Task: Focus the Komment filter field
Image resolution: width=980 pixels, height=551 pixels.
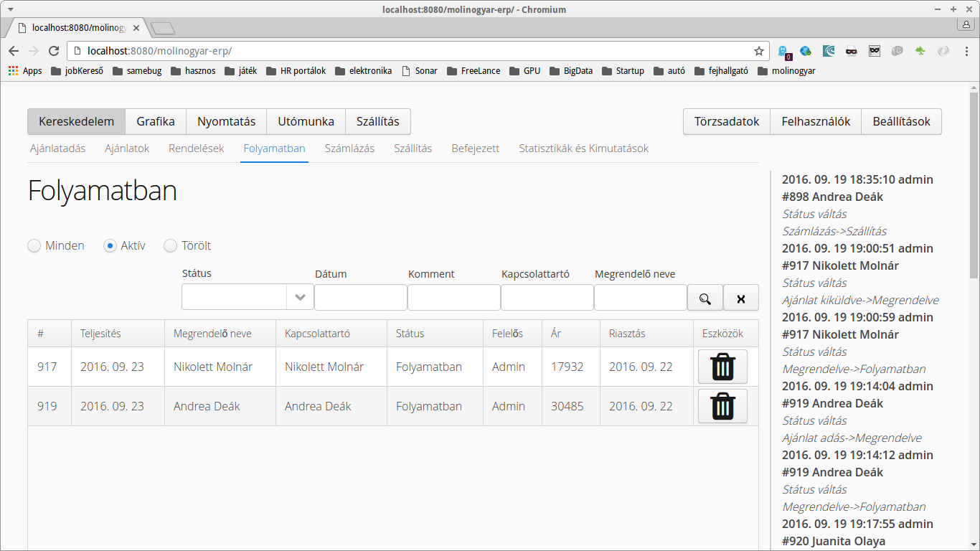Action: (454, 297)
